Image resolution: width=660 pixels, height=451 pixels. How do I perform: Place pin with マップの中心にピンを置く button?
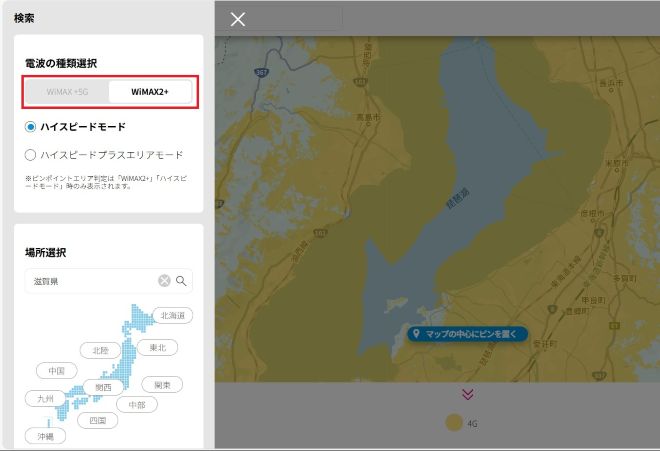(468, 334)
